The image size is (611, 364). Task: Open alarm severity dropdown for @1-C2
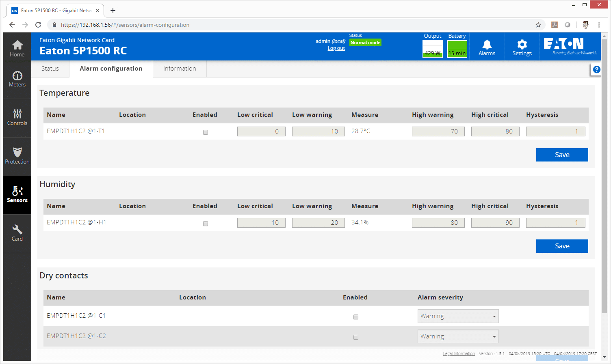click(458, 336)
